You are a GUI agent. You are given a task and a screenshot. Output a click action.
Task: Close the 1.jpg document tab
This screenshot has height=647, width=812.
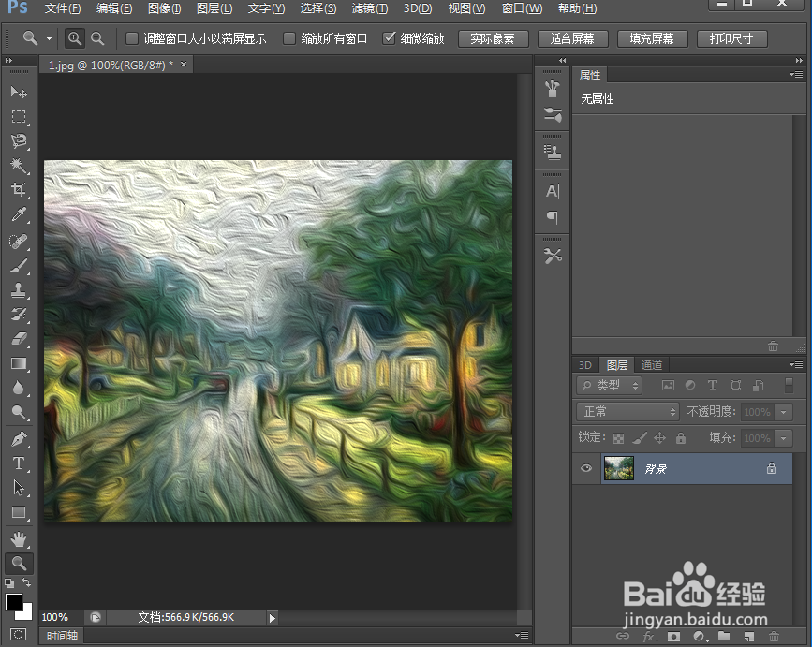(184, 65)
